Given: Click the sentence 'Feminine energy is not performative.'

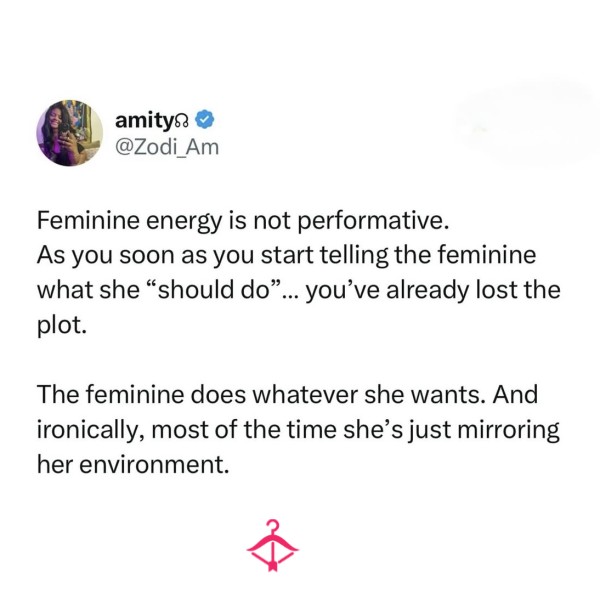Looking at the screenshot, I should 243,222.
